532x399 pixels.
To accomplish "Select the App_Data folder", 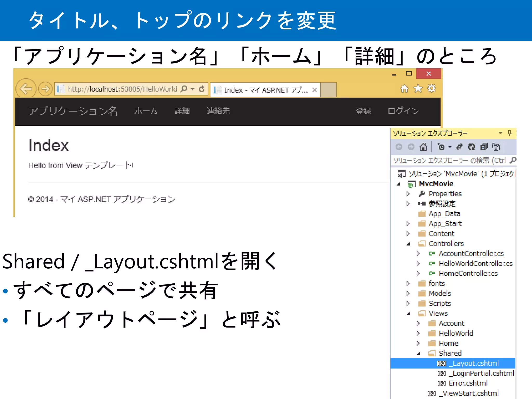I will pyautogui.click(x=444, y=214).
